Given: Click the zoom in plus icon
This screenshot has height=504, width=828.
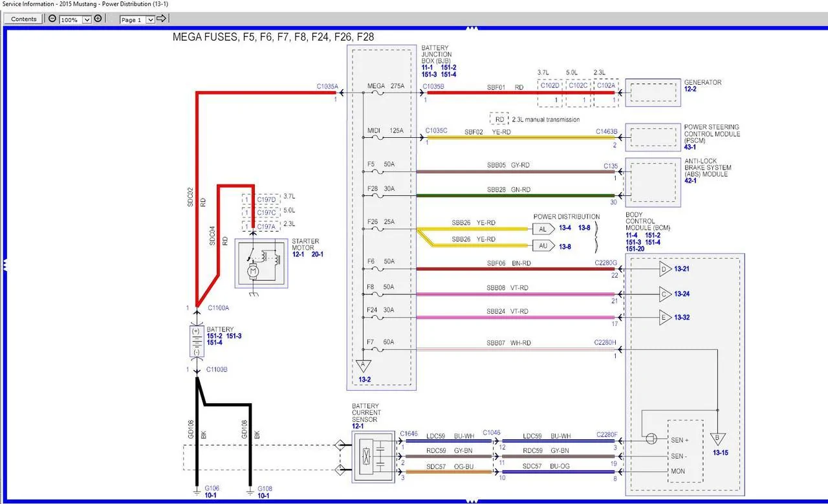Looking at the screenshot, I should [x=98, y=18].
